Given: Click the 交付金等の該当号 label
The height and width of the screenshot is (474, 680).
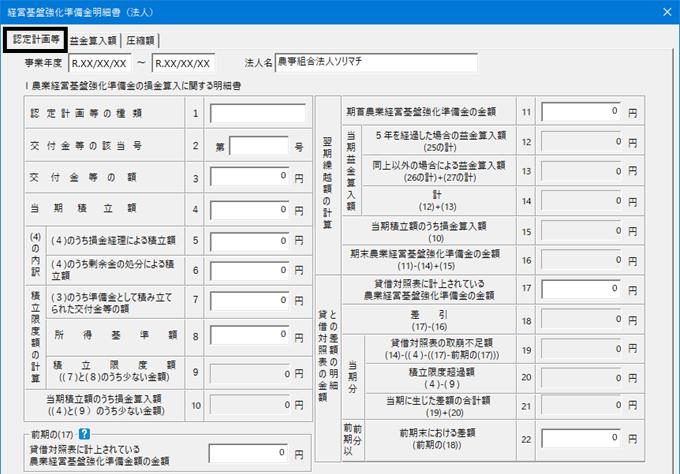Looking at the screenshot, I should [x=86, y=146].
